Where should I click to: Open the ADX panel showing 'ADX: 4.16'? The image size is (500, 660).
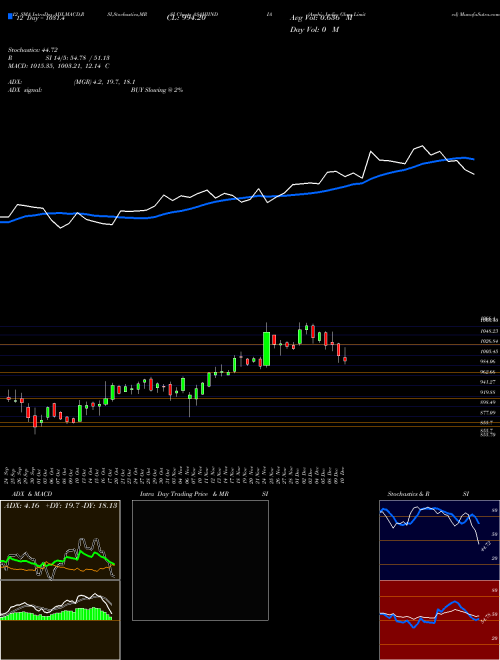coord(60,540)
